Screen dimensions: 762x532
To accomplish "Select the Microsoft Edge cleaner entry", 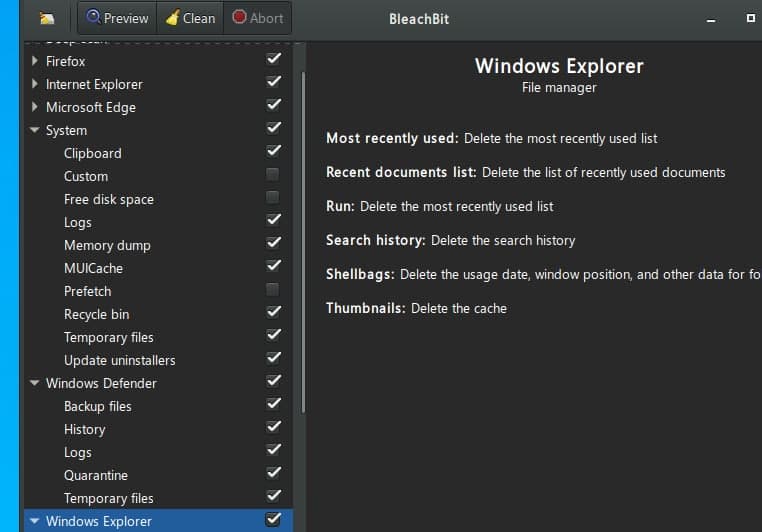I will [x=90, y=107].
